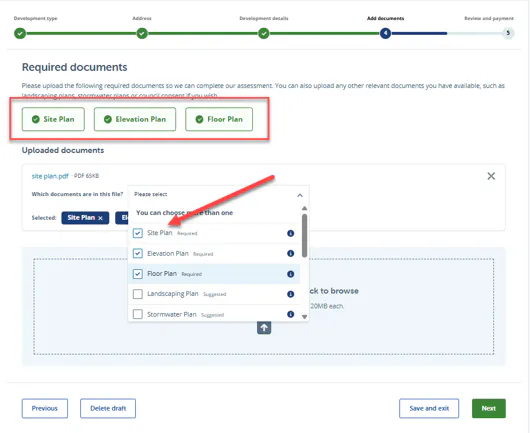Open the info icon for Floor Plan
The image size is (530, 433).
point(290,274)
